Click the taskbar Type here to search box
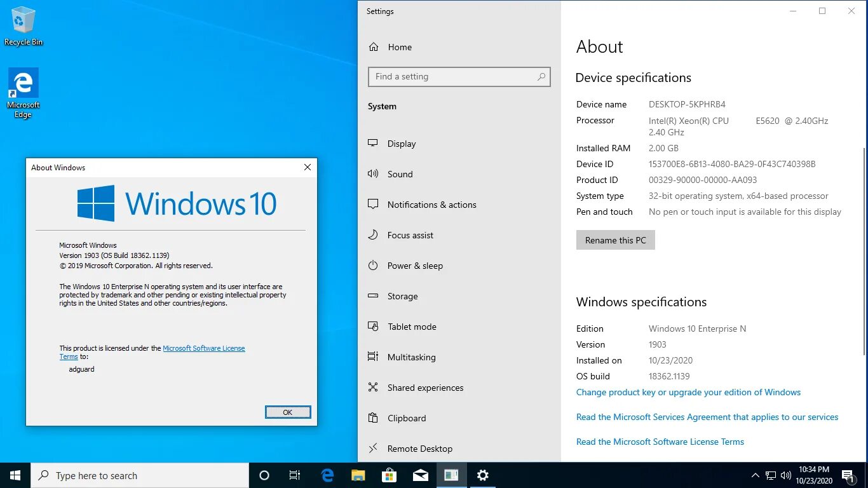Viewport: 868px width, 488px height. click(x=140, y=475)
